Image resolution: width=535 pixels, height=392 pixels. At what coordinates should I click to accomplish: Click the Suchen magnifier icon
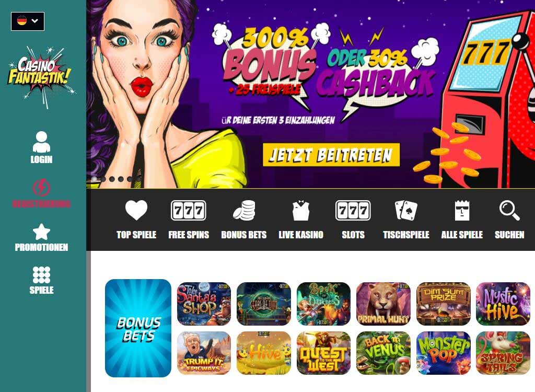click(x=509, y=210)
